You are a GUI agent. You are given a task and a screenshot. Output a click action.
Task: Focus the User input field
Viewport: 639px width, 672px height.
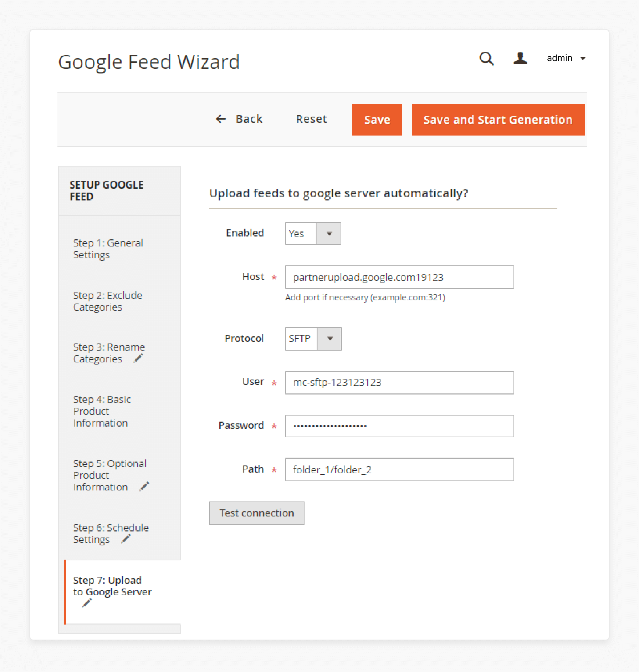[399, 382]
